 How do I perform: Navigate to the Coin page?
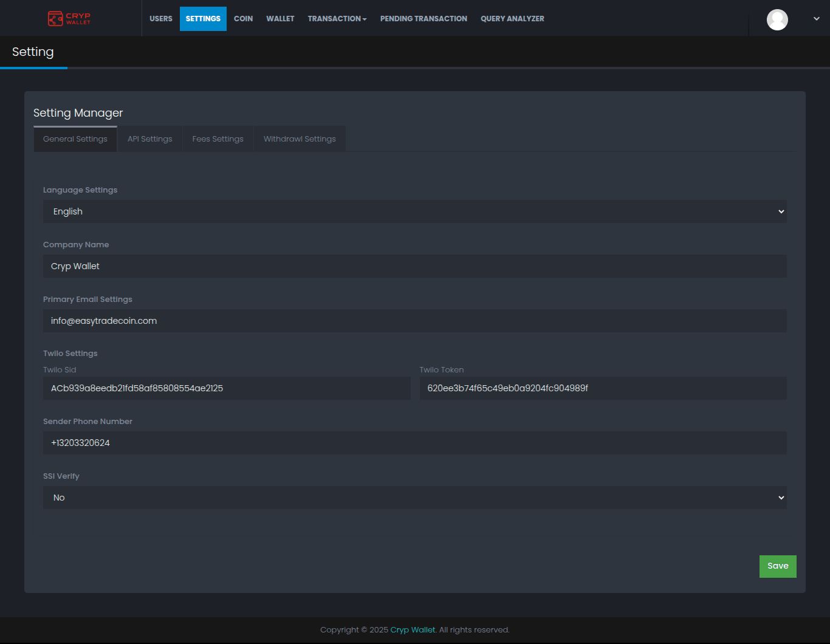point(243,19)
